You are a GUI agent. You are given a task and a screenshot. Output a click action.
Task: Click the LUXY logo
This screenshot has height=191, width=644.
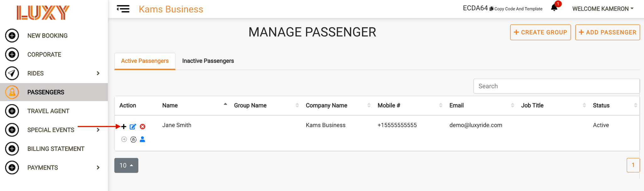click(43, 13)
